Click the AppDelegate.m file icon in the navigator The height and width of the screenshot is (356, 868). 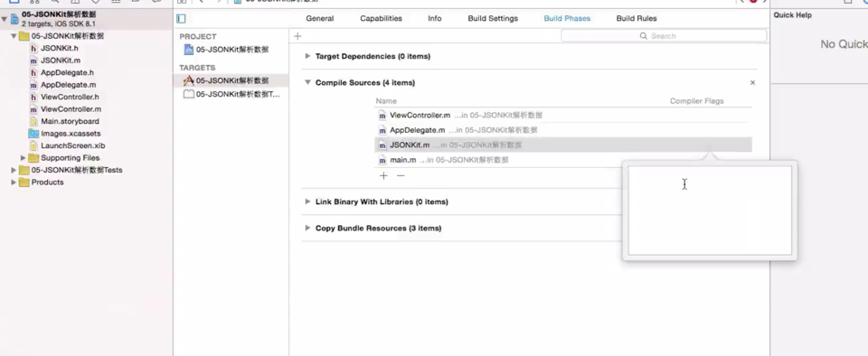click(33, 85)
